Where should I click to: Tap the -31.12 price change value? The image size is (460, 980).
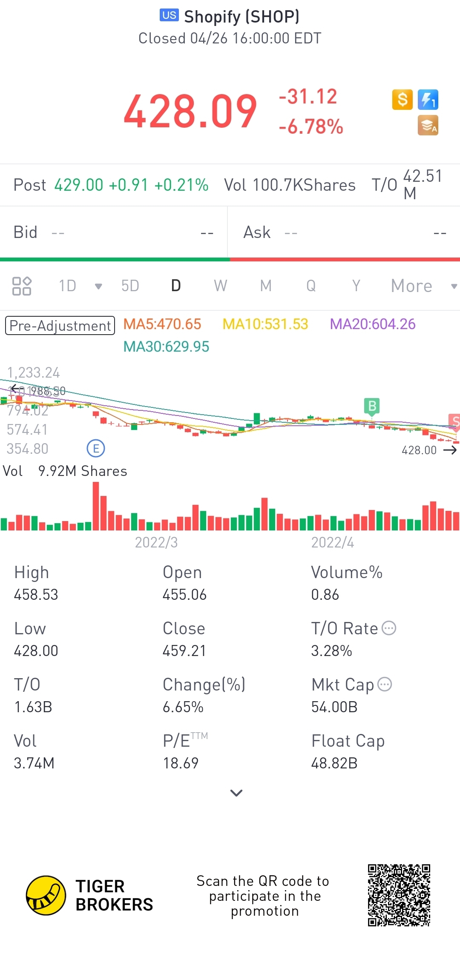308,96
